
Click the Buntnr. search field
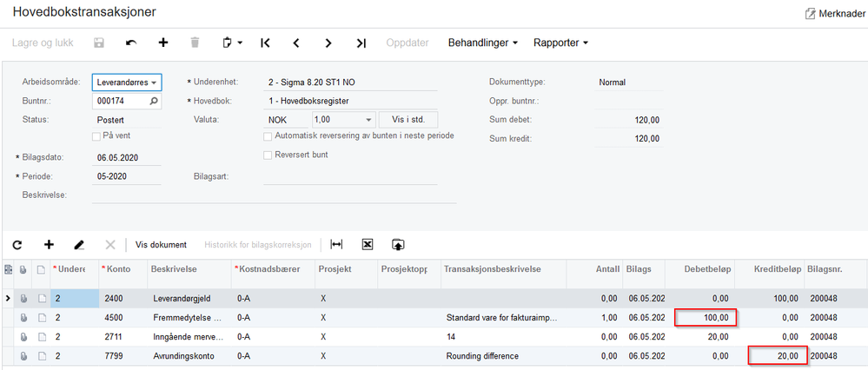[x=120, y=102]
